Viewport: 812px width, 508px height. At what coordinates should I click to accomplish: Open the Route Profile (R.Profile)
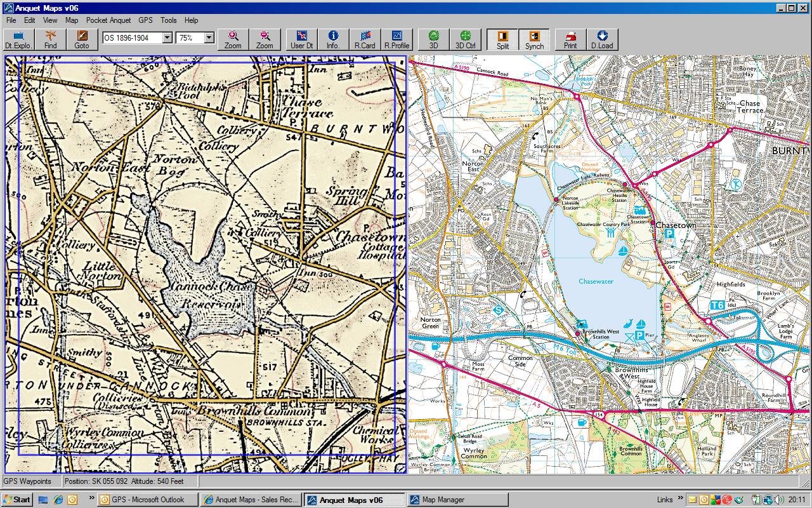[x=396, y=39]
